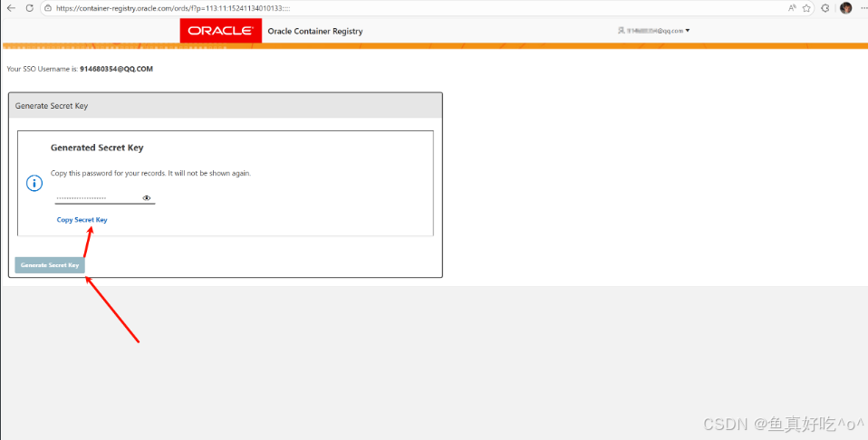868x440 pixels.
Task: Open the browser settings ellipsis menu
Action: tap(863, 8)
